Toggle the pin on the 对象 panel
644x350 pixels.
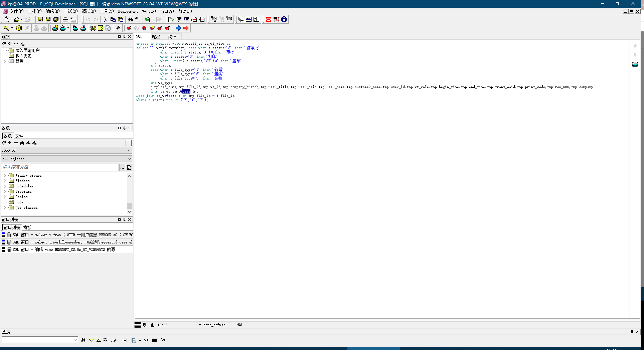124,128
